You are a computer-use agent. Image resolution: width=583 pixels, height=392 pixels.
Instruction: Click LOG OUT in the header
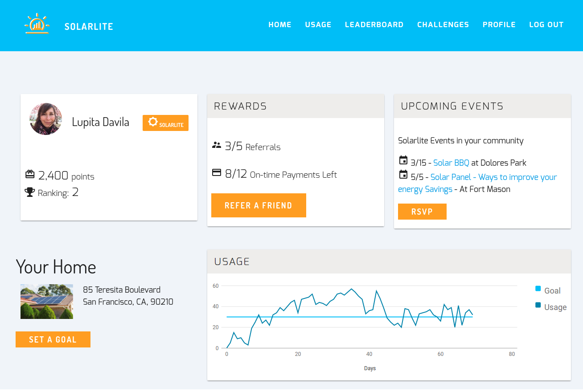546,25
